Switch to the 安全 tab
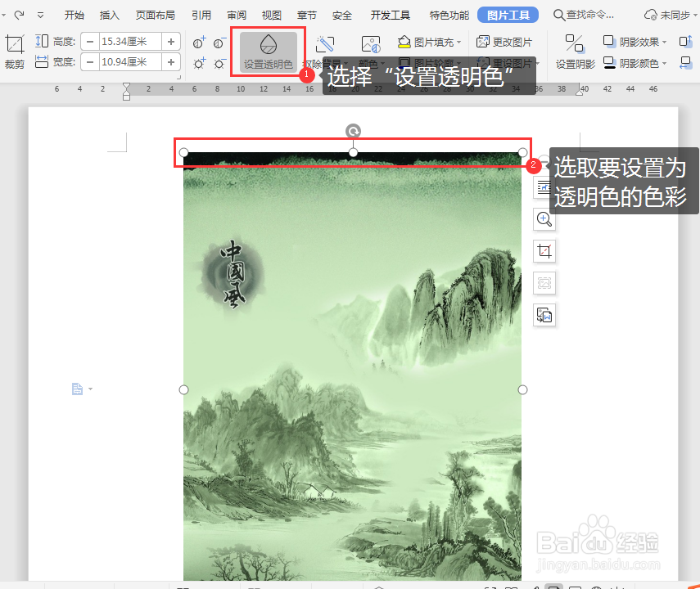The width and height of the screenshot is (700, 589). coord(342,16)
